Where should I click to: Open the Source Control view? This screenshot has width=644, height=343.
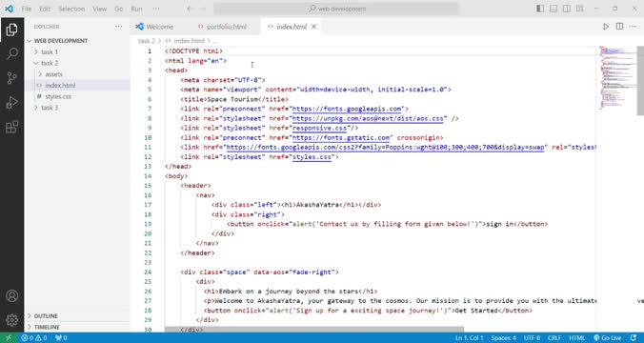click(12, 77)
